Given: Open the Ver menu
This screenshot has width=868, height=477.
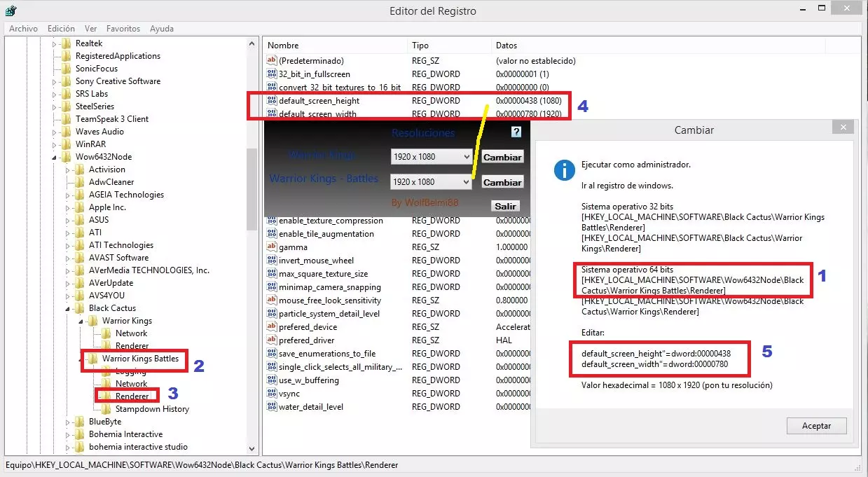Looking at the screenshot, I should coord(90,29).
